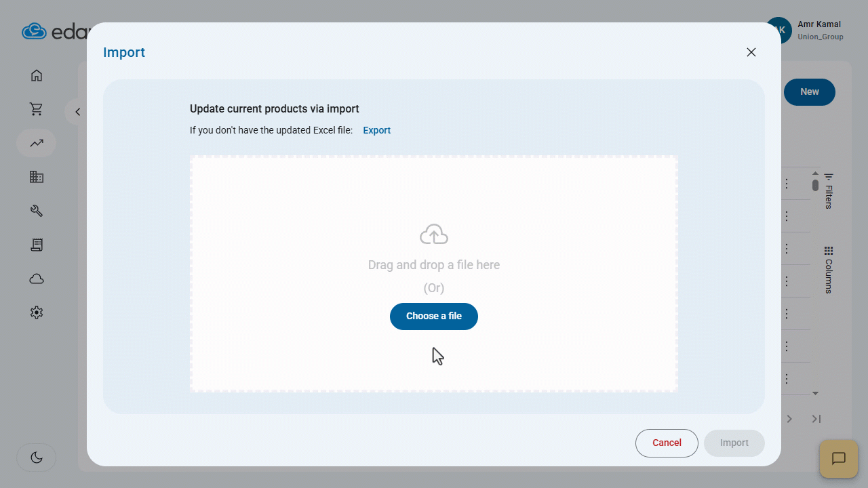Collapse the panel with back chevron
Viewport: 868px width, 488px height.
[77, 112]
